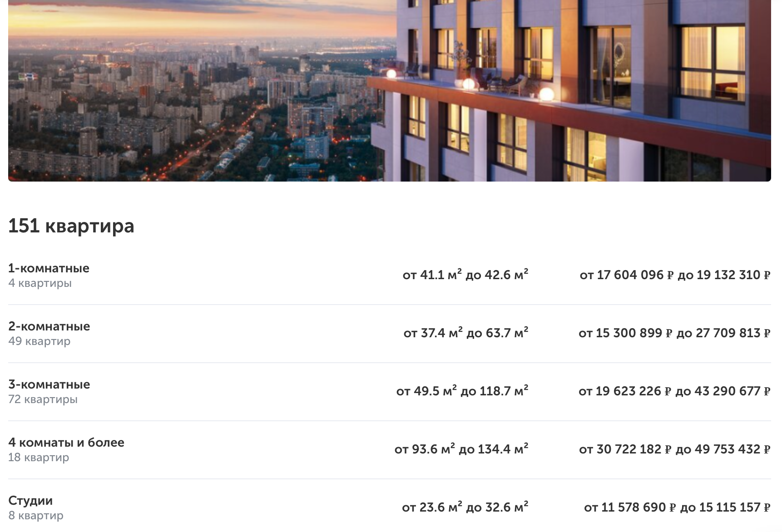Click the 49.5 to 118.7 m² area range
782x532 pixels.
[x=462, y=391]
